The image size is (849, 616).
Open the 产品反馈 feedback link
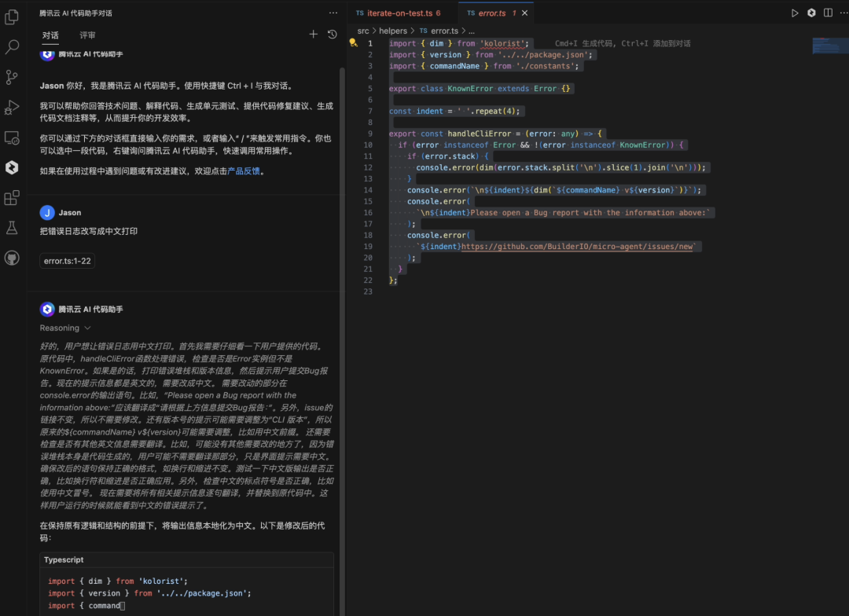[x=244, y=171]
